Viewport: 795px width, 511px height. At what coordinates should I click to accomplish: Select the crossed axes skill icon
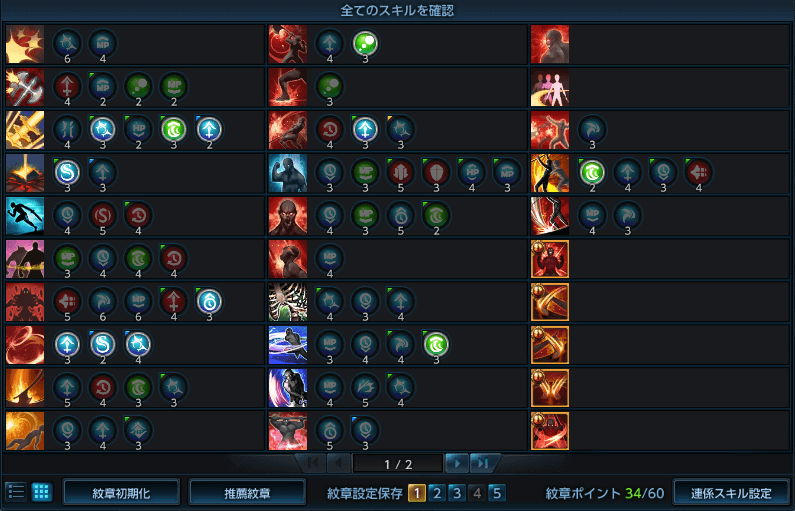[x=25, y=87]
